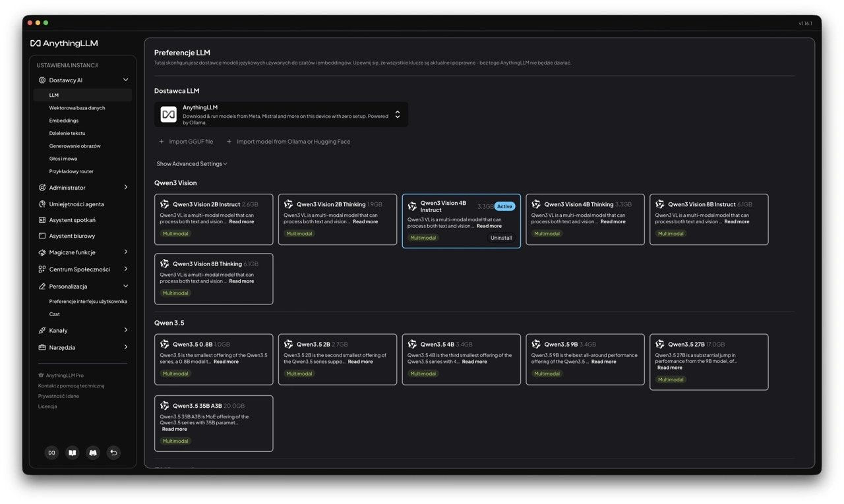
Task: Open the AnythingLLM provider dropdown
Action: coord(281,115)
